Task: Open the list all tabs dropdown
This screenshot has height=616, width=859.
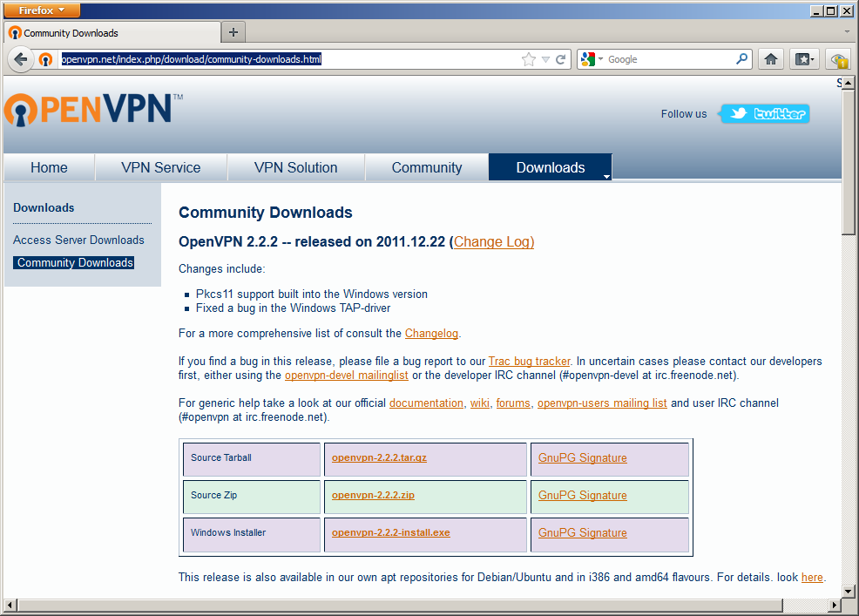Action: coord(847,31)
